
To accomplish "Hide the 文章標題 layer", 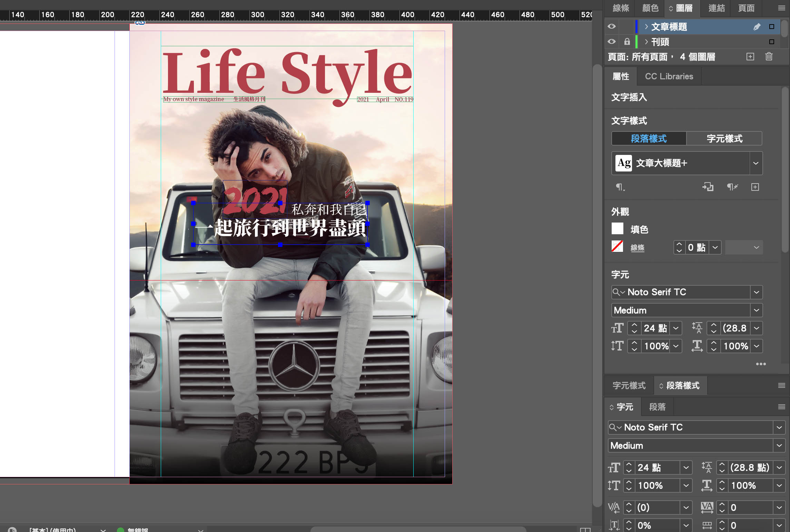I will (612, 27).
